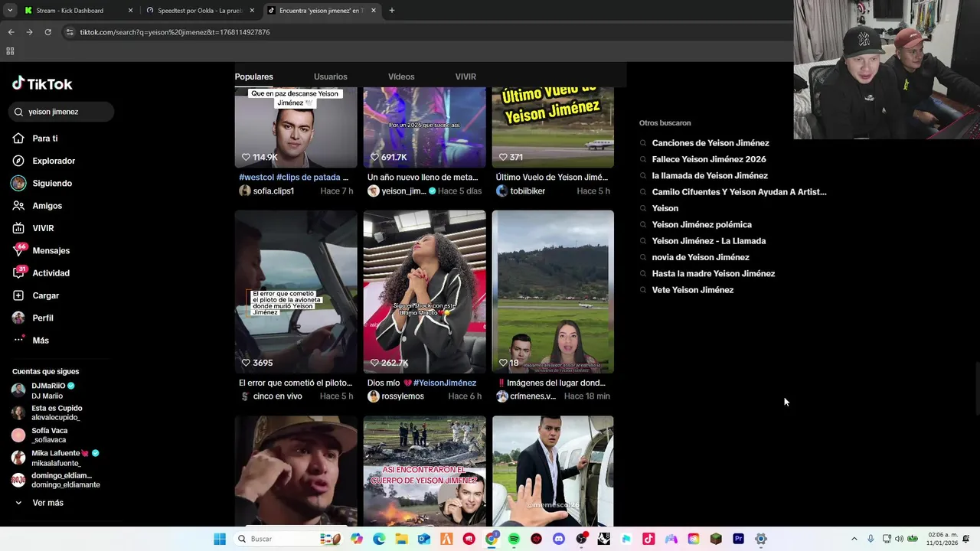
Task: Open the apps grid in bookmarks bar
Action: 10,51
